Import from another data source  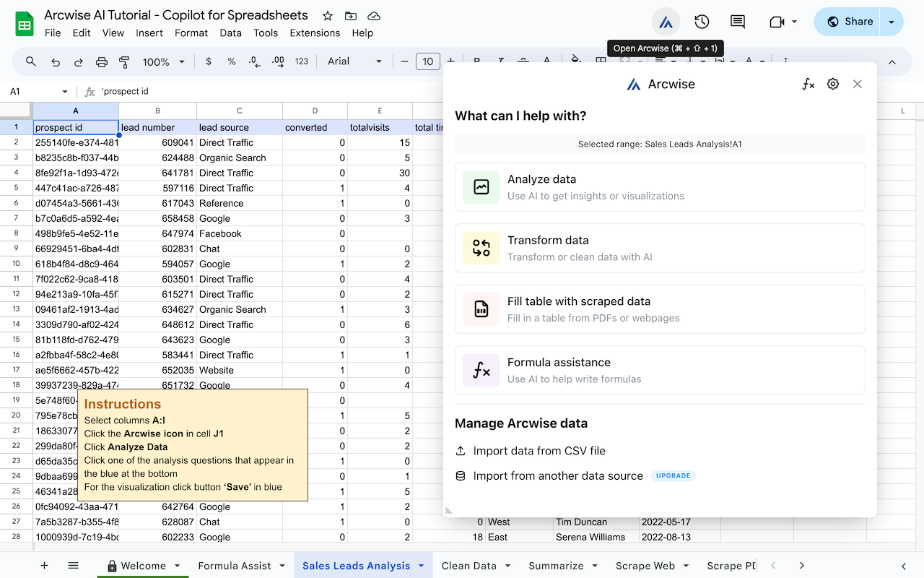[x=558, y=475]
